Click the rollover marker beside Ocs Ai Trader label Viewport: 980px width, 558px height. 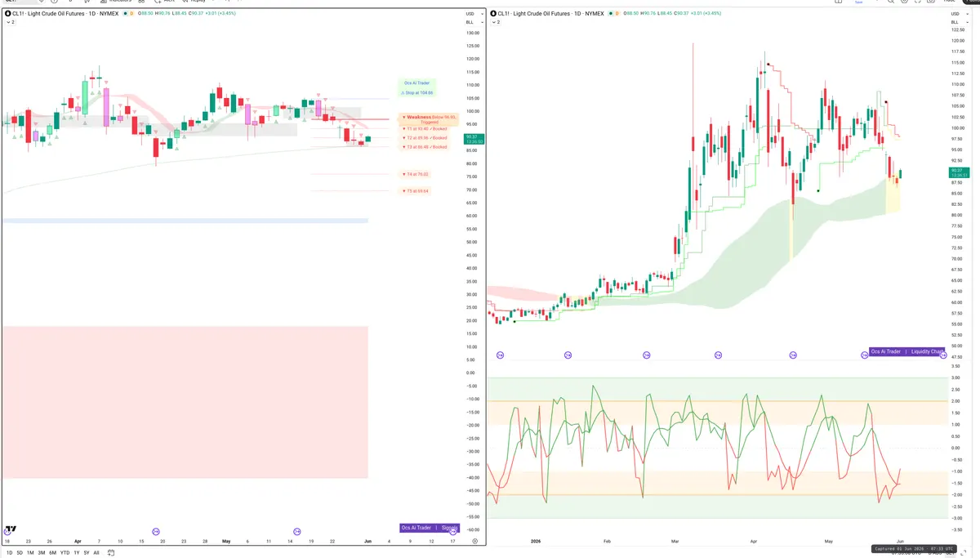coord(865,355)
